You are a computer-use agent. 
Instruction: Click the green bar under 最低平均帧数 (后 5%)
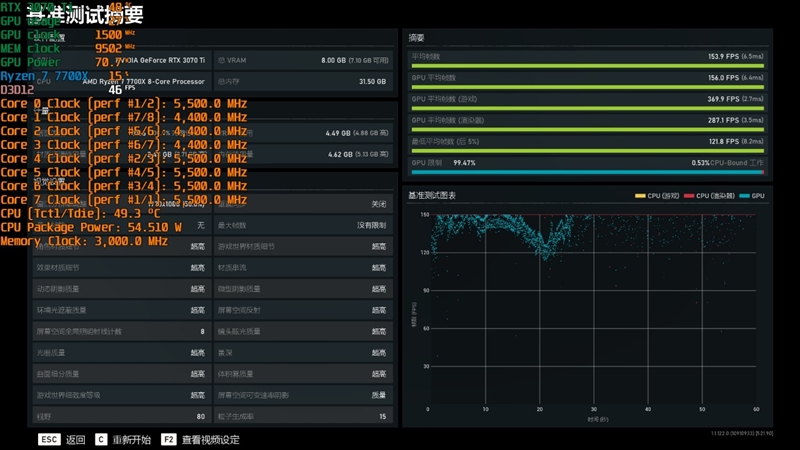(587, 151)
